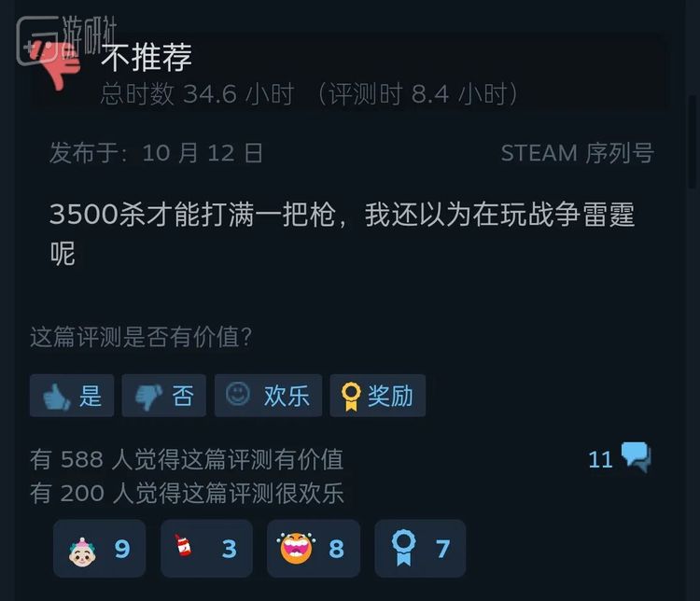Vote 否 that review is unhelpful
Viewport: 700px width, 601px height.
(x=164, y=396)
